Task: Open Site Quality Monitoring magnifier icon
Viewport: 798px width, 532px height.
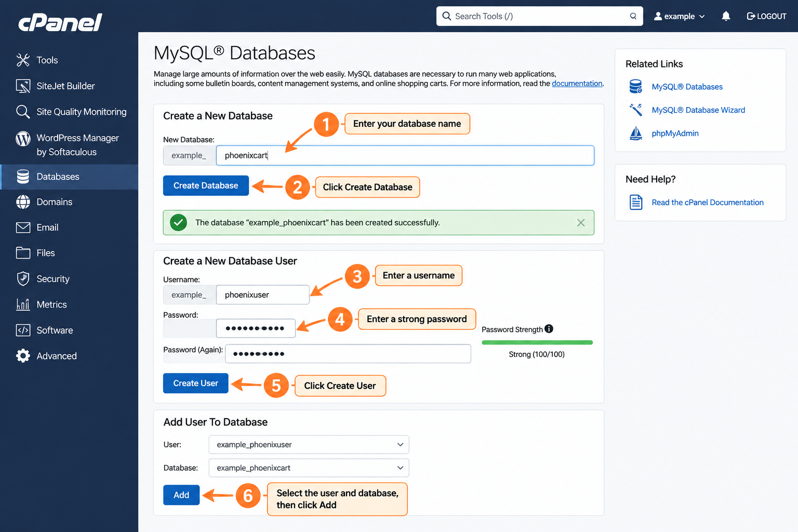Action: (x=23, y=112)
